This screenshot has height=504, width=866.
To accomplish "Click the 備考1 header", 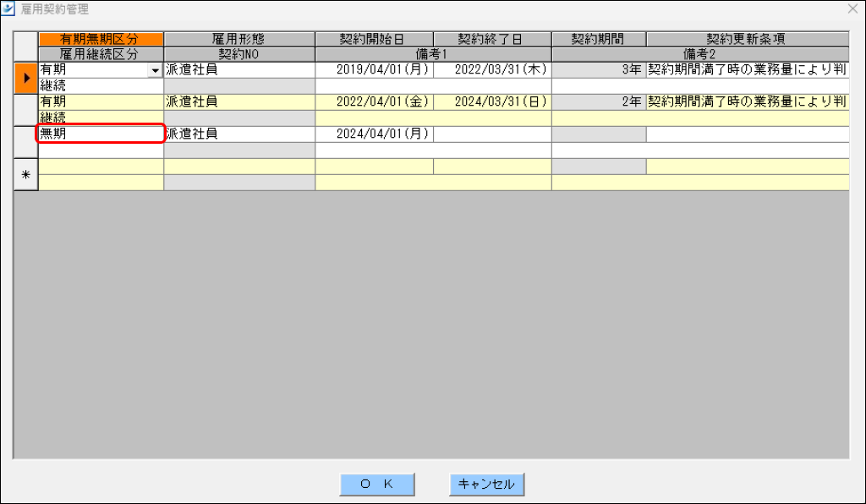I will point(433,54).
